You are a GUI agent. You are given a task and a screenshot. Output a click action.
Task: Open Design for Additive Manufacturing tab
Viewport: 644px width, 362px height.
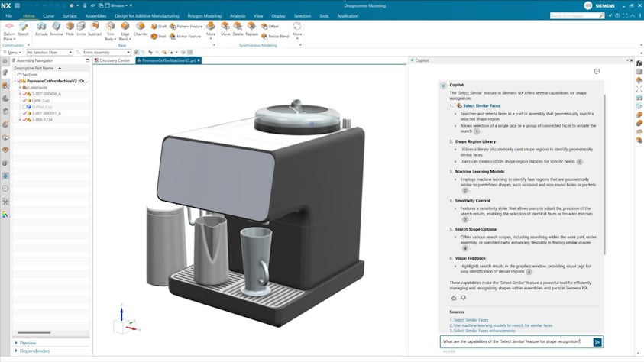pyautogui.click(x=147, y=16)
